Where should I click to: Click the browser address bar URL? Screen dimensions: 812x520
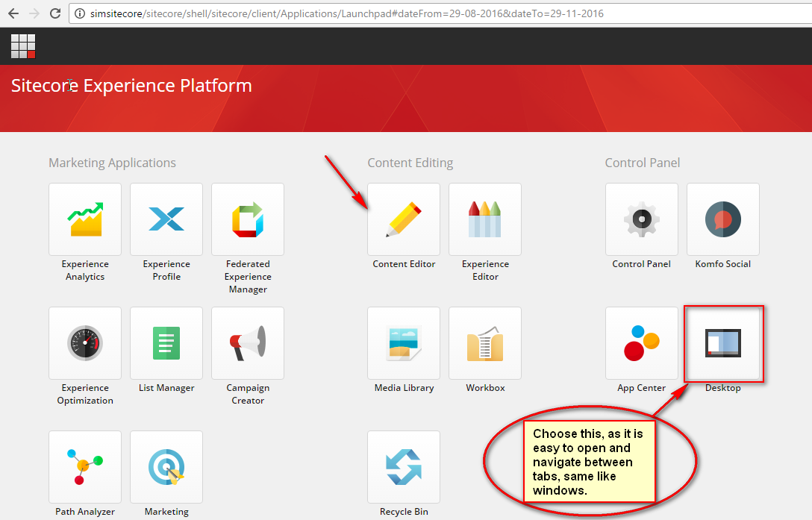point(347,13)
